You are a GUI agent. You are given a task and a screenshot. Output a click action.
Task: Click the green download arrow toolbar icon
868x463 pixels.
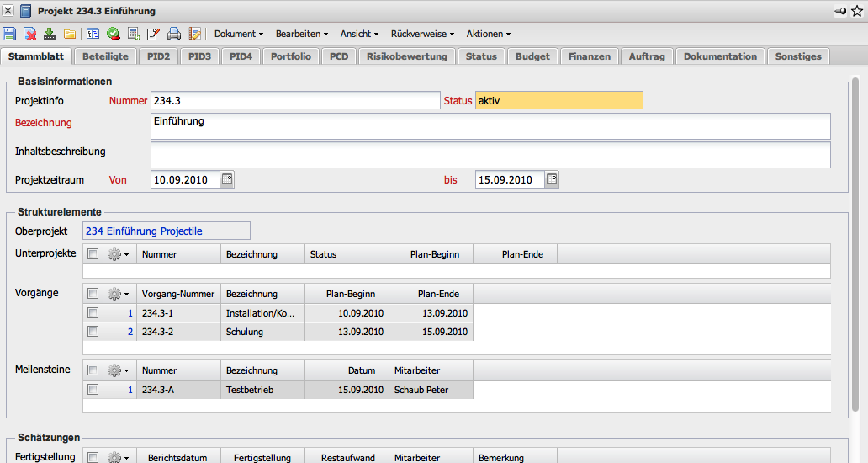[x=50, y=34]
